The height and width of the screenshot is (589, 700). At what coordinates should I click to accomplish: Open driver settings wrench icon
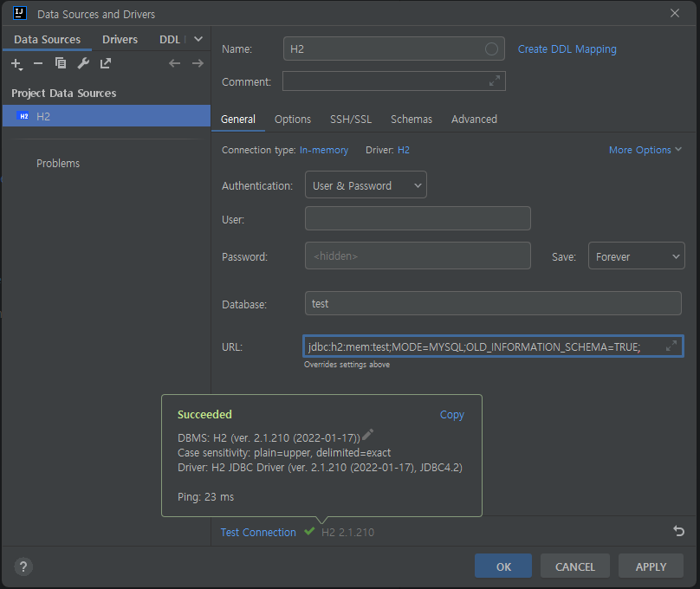point(83,63)
